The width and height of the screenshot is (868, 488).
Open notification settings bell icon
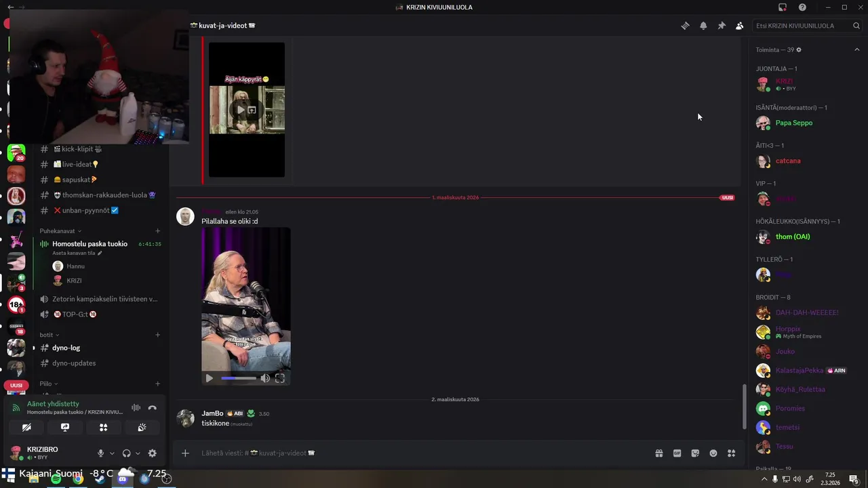click(703, 26)
